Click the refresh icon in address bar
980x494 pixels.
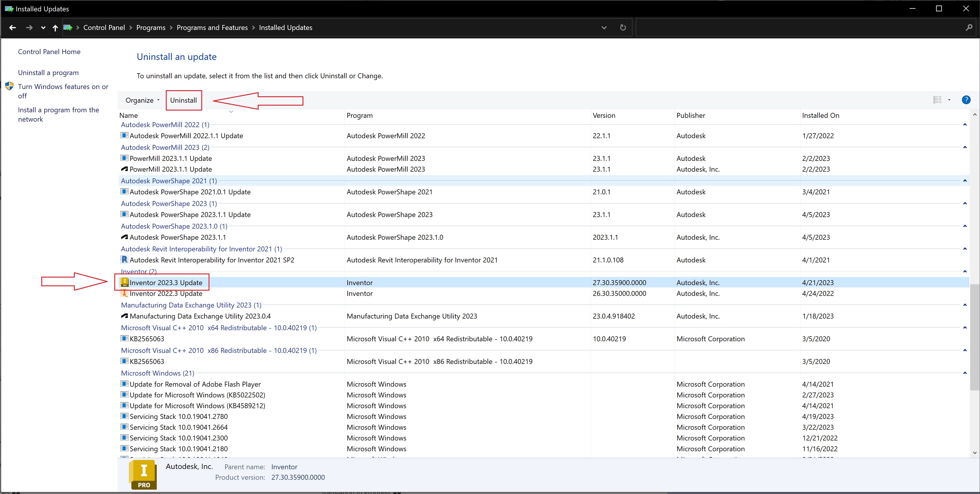point(623,27)
